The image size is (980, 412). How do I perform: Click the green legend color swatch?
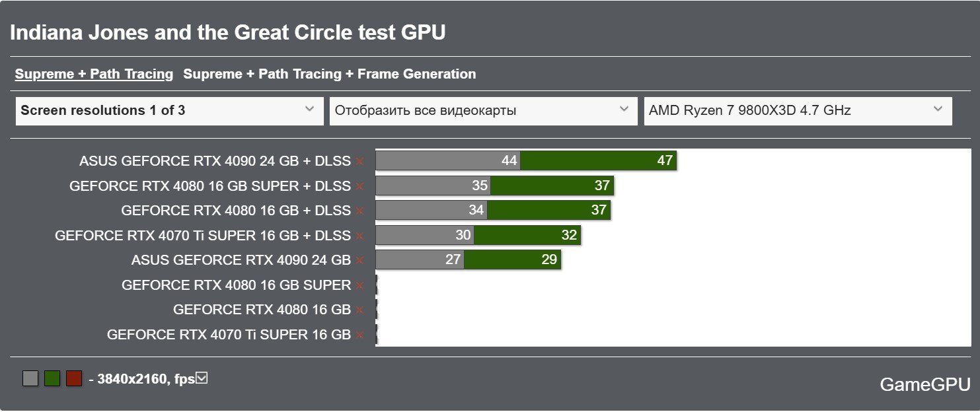(x=52, y=378)
